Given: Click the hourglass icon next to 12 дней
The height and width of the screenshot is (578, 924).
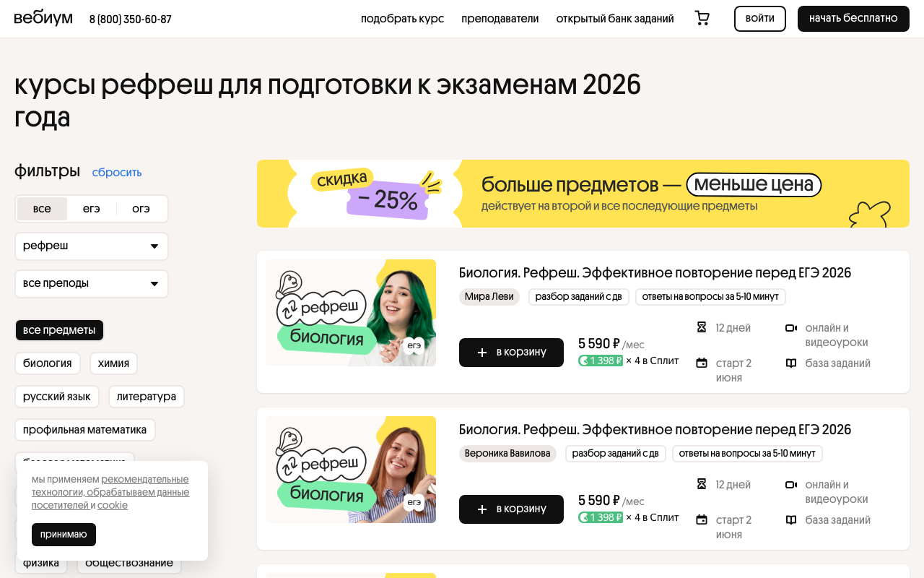Looking at the screenshot, I should pyautogui.click(x=701, y=327).
